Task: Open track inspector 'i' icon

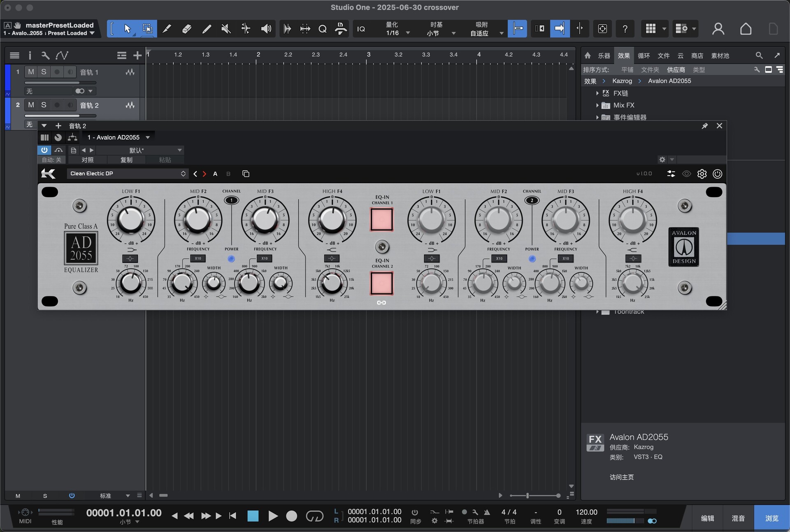Action: pyautogui.click(x=30, y=55)
